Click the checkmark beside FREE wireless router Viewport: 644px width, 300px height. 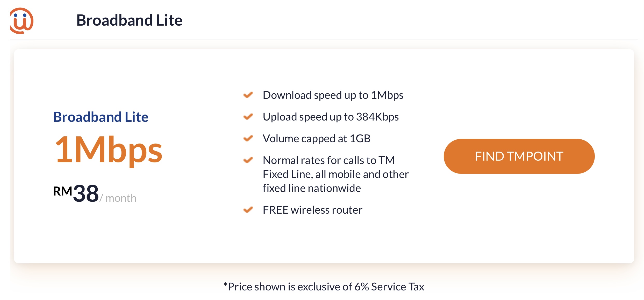point(248,210)
